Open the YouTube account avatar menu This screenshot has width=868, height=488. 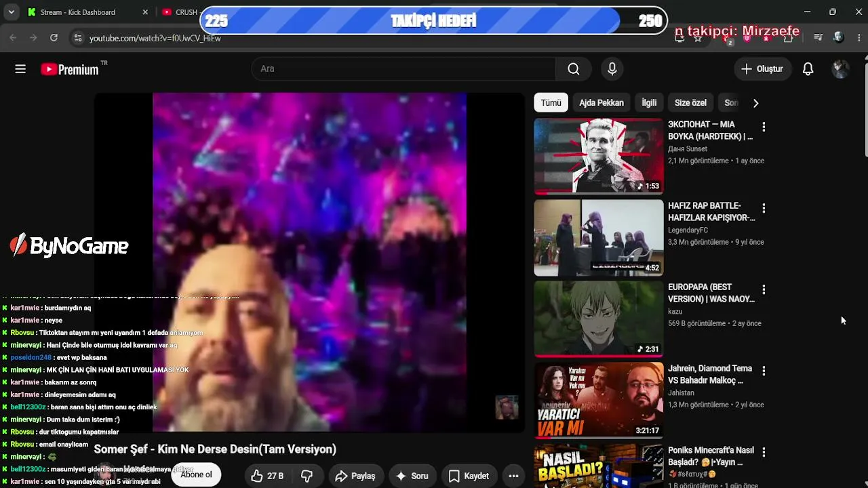(x=840, y=69)
